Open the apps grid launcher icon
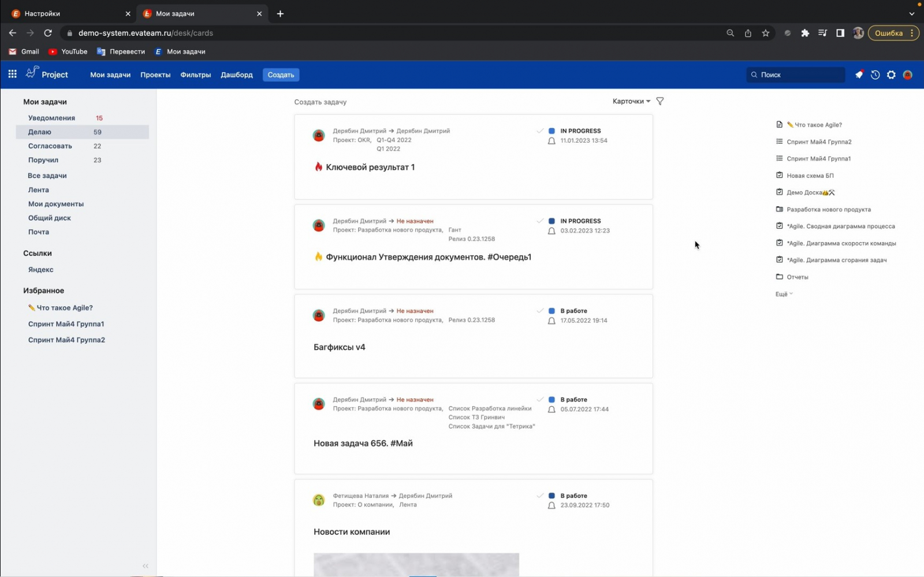This screenshot has height=577, width=924. 12,75
